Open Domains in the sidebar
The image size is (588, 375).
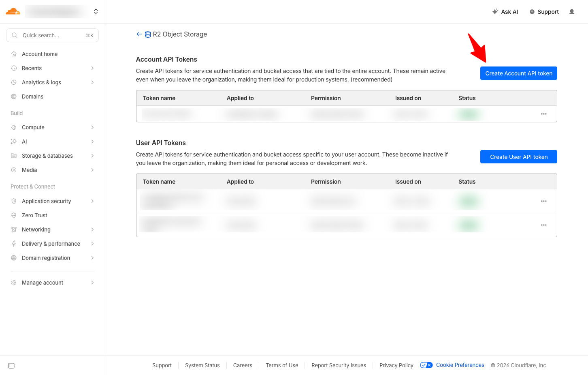[32, 96]
